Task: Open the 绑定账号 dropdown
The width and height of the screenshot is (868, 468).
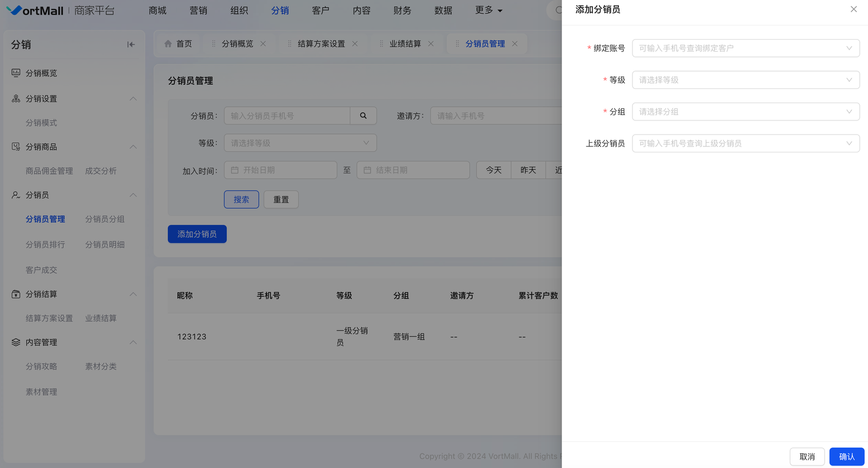Action: pyautogui.click(x=745, y=48)
